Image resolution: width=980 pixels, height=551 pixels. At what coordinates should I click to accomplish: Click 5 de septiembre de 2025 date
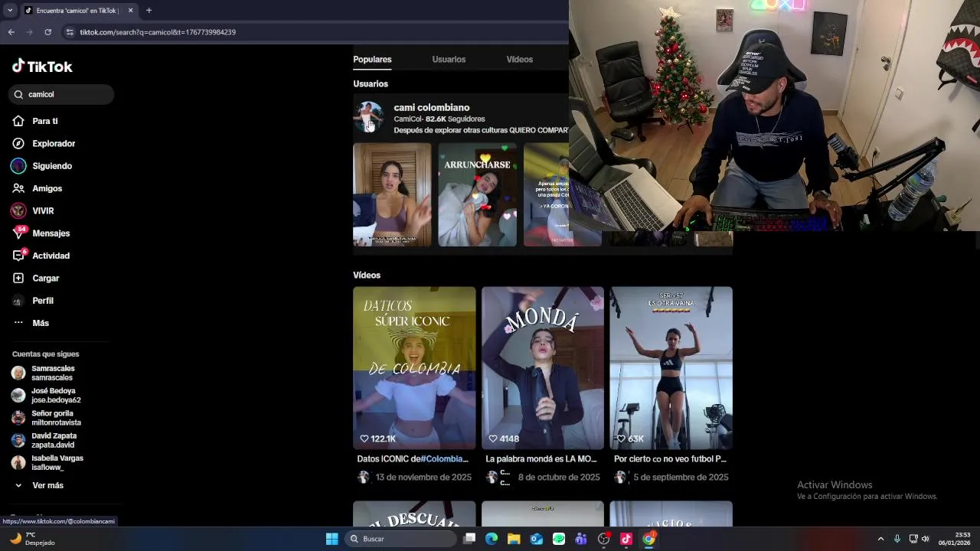pos(681,477)
